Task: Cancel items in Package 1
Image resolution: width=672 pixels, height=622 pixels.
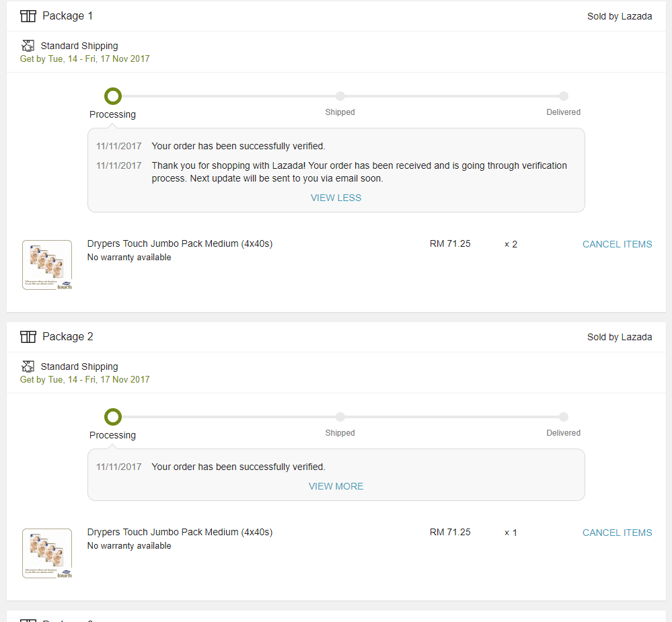Action: (x=617, y=244)
